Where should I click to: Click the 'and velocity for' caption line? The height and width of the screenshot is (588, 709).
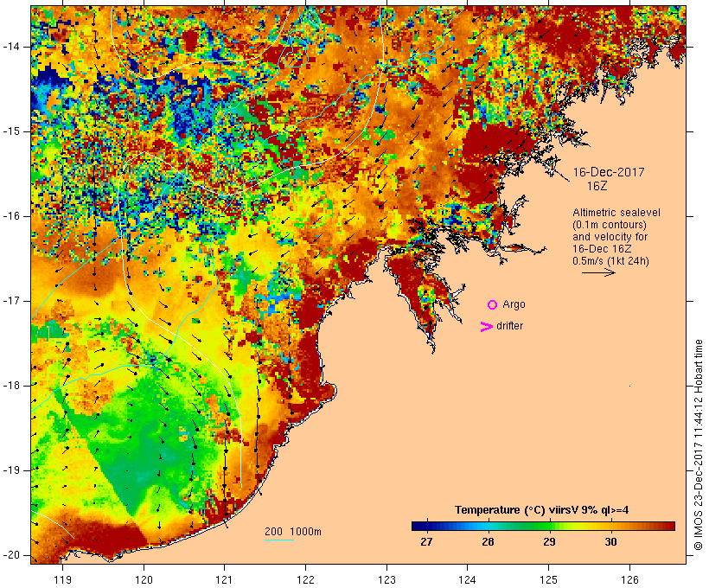(610, 237)
